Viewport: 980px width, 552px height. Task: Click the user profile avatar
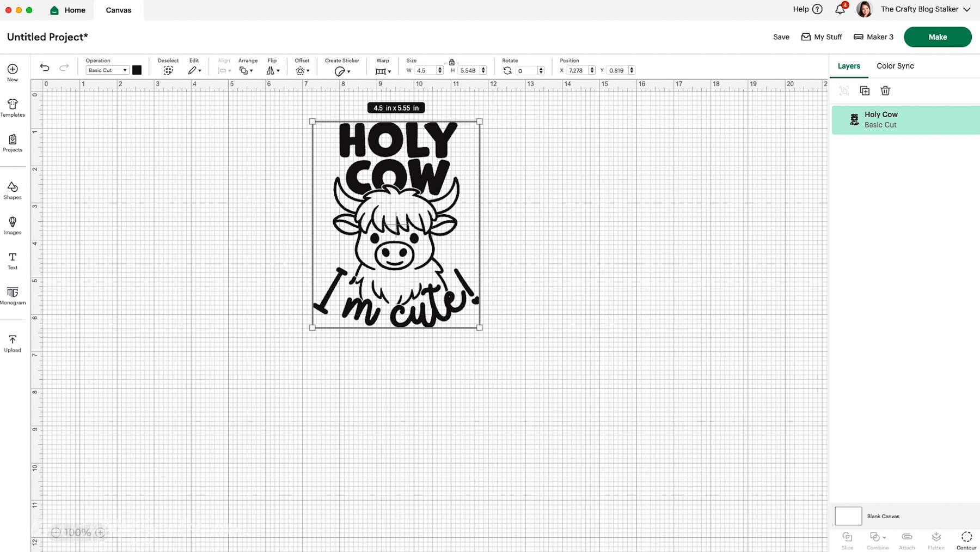(865, 9)
